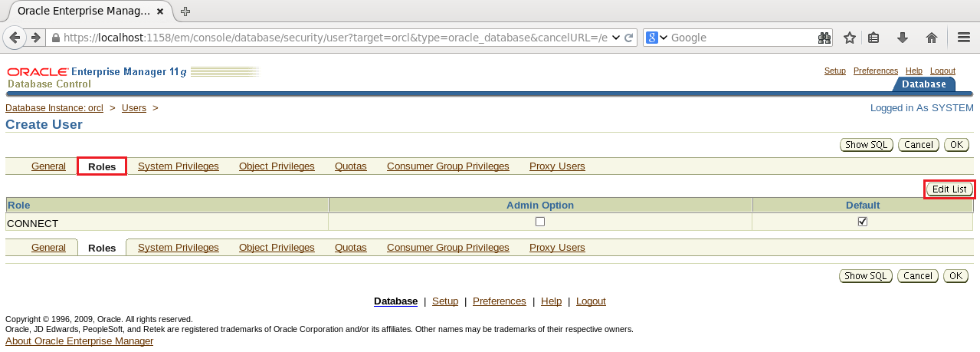Go back with the browser back arrow
980x352 pixels.
(x=15, y=38)
